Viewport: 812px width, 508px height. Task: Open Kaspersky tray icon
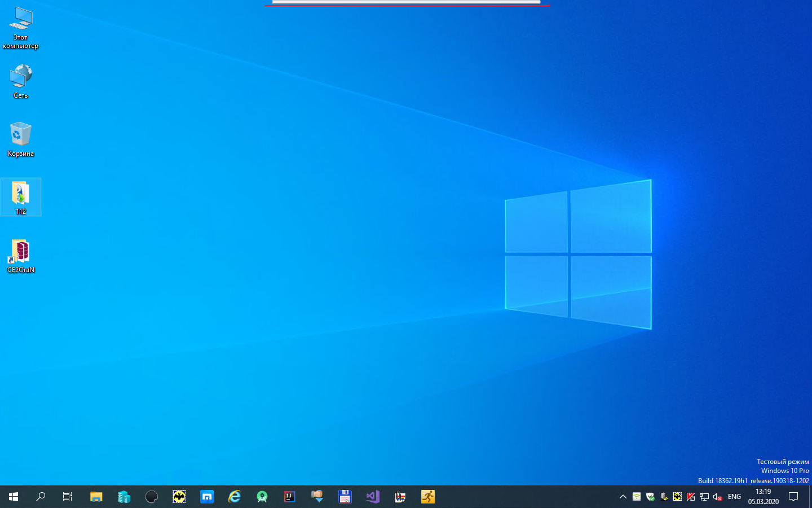tap(691, 497)
